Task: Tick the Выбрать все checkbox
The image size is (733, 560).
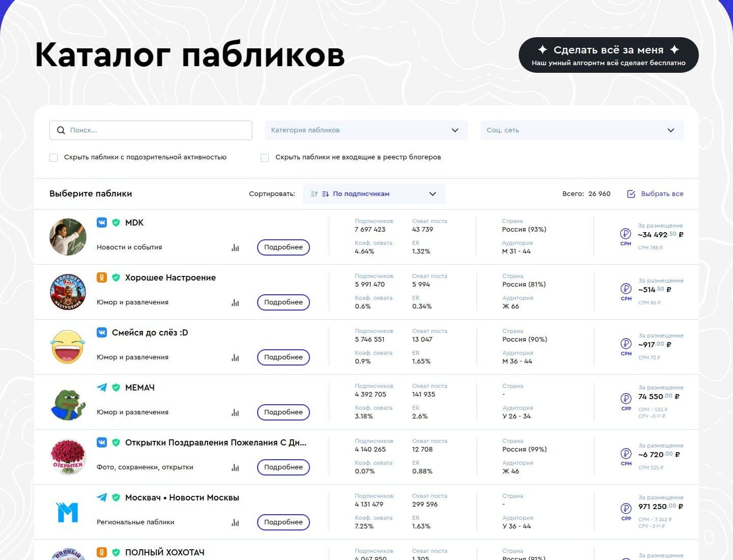Action: pos(631,194)
